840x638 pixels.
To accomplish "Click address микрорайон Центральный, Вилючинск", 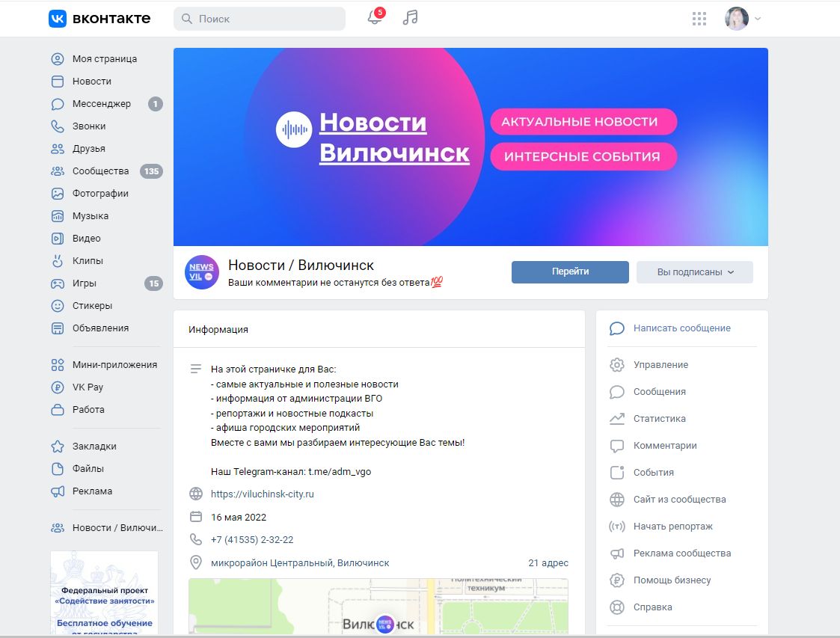I will [x=300, y=563].
